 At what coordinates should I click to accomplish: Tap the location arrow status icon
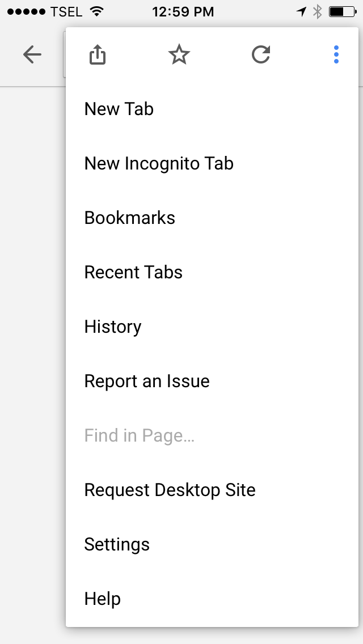coord(301,11)
